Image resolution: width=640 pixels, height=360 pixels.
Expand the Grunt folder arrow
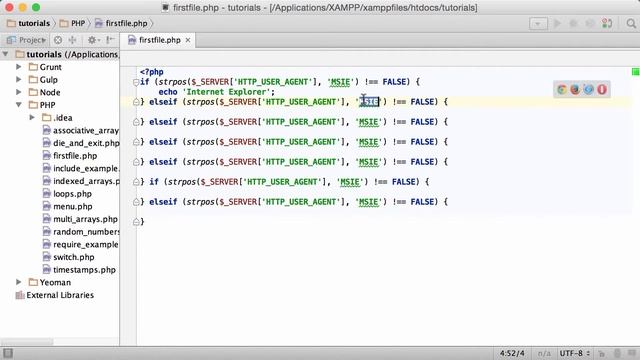[18, 67]
